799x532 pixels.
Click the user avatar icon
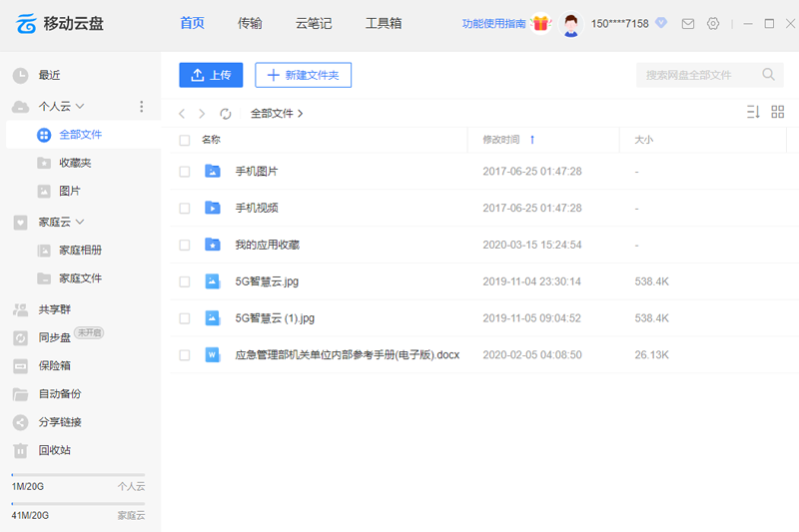[571, 24]
